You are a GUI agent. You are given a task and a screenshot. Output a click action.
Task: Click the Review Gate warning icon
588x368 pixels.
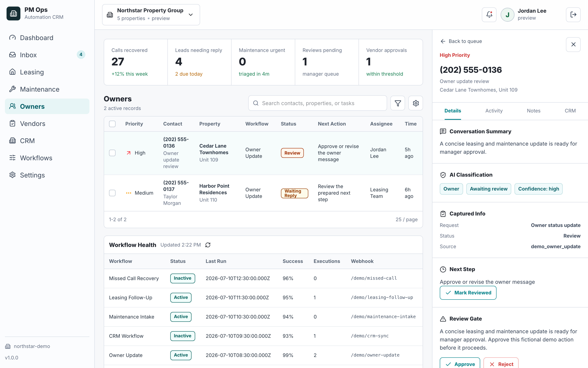[x=443, y=319]
